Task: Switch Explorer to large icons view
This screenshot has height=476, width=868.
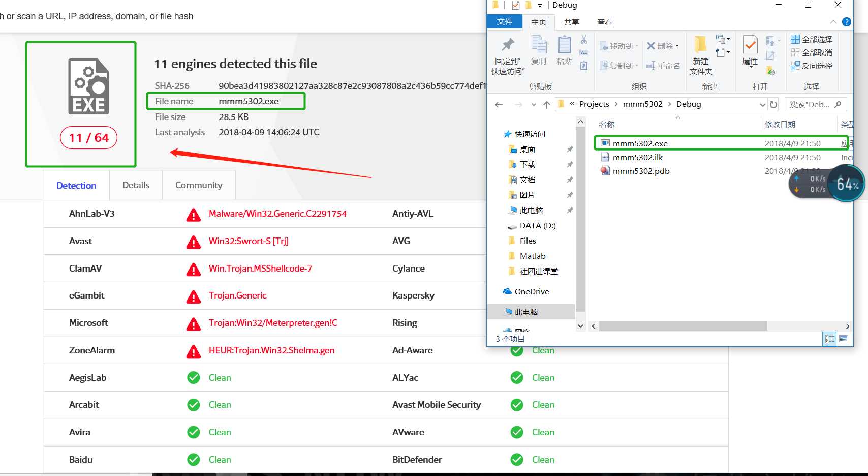Action: [844, 339]
